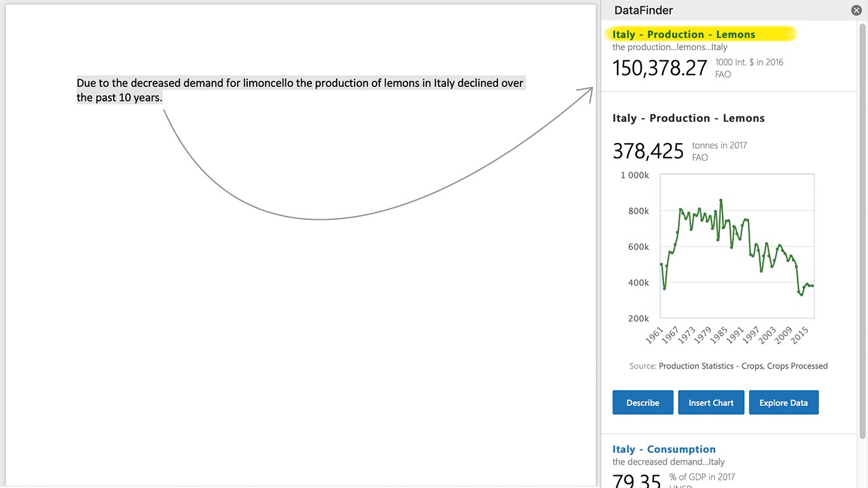Click the Italy - Production - Lemons card heading

[688, 118]
